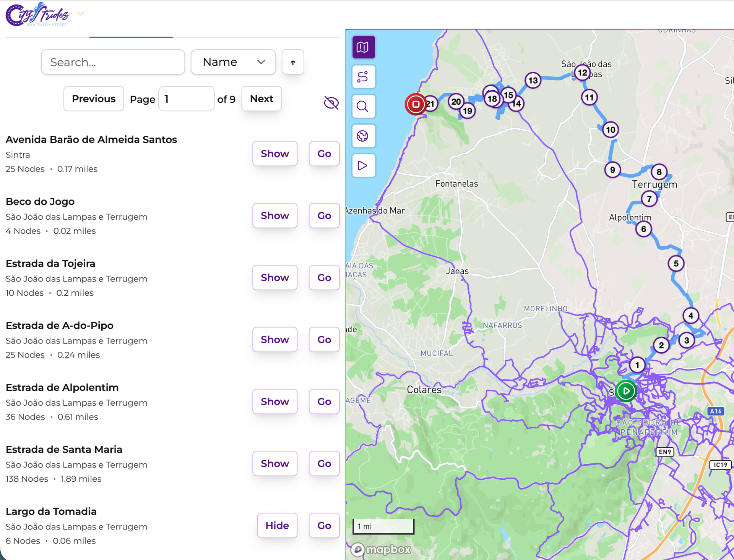
Task: Click the Previous page button
Action: 94,99
